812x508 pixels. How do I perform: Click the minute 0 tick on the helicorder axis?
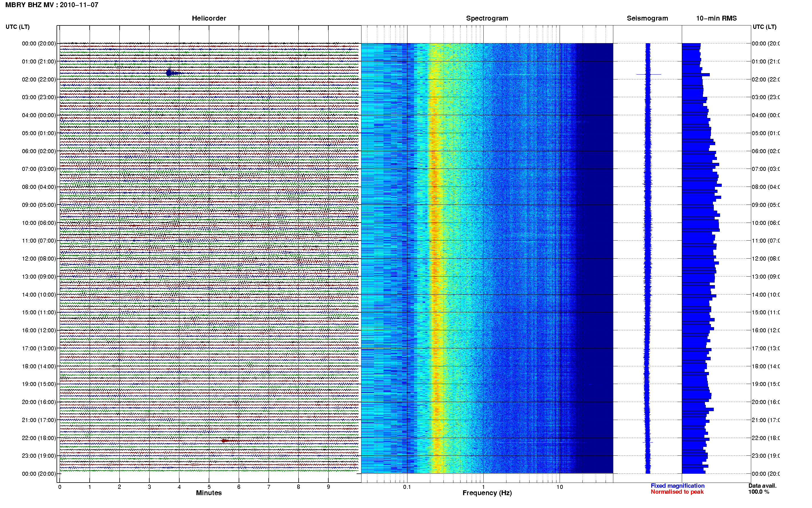(x=60, y=487)
